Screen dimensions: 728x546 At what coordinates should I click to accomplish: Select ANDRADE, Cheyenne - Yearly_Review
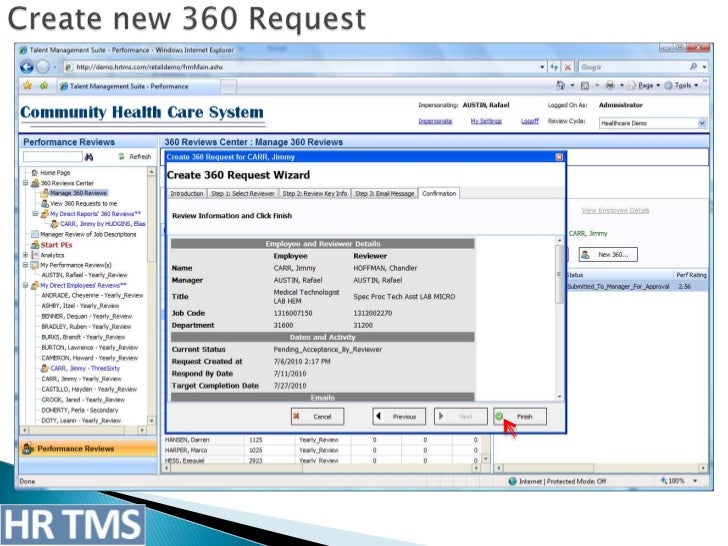(92, 295)
